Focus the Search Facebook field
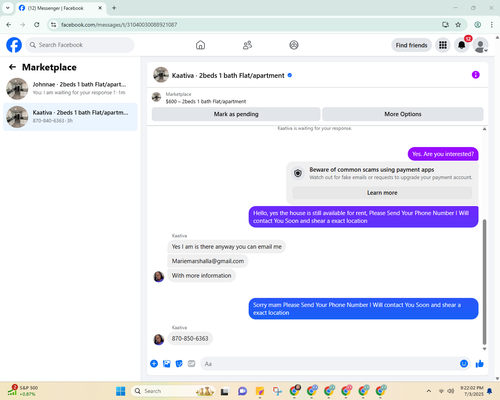 80,45
